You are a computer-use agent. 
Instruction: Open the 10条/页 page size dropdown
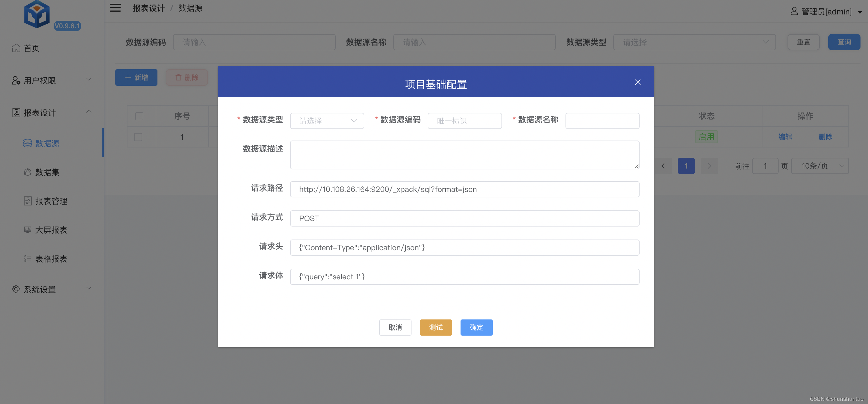tap(820, 166)
